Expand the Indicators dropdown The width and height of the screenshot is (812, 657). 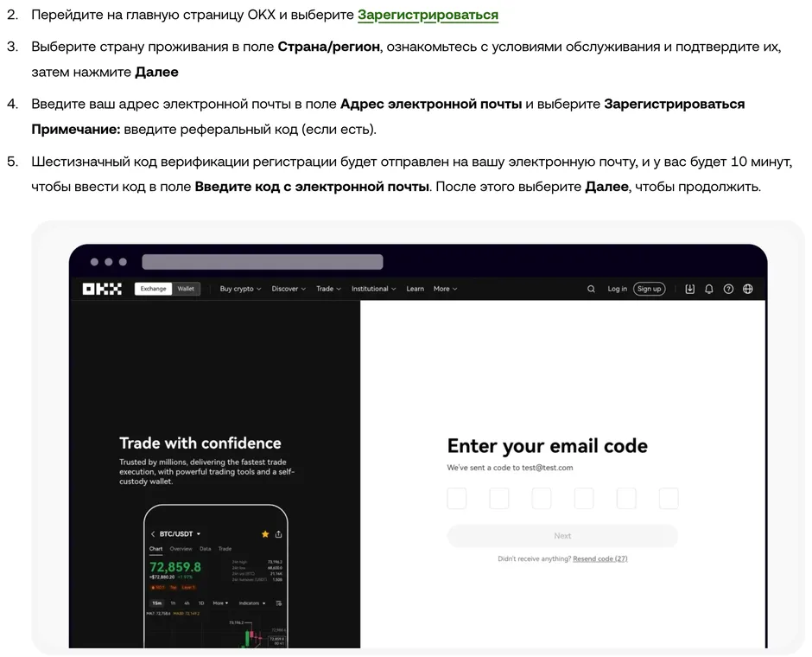pos(252,603)
